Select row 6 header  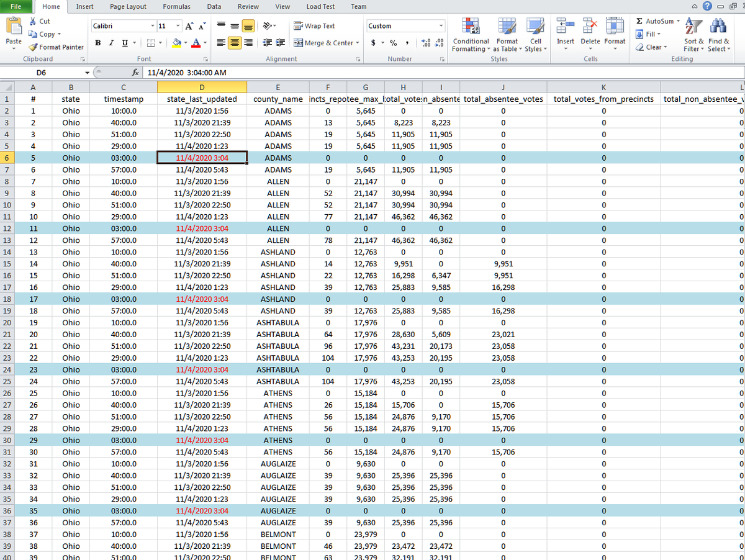(x=6, y=158)
